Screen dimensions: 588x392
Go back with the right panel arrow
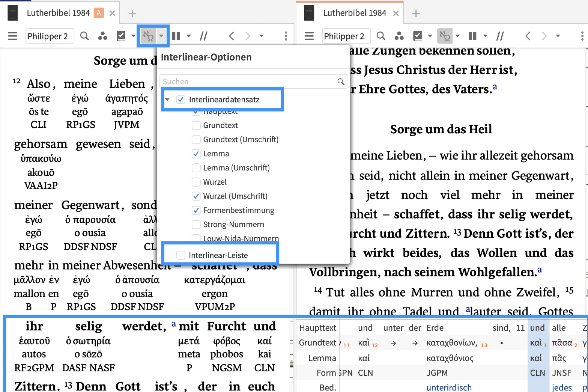[528, 36]
